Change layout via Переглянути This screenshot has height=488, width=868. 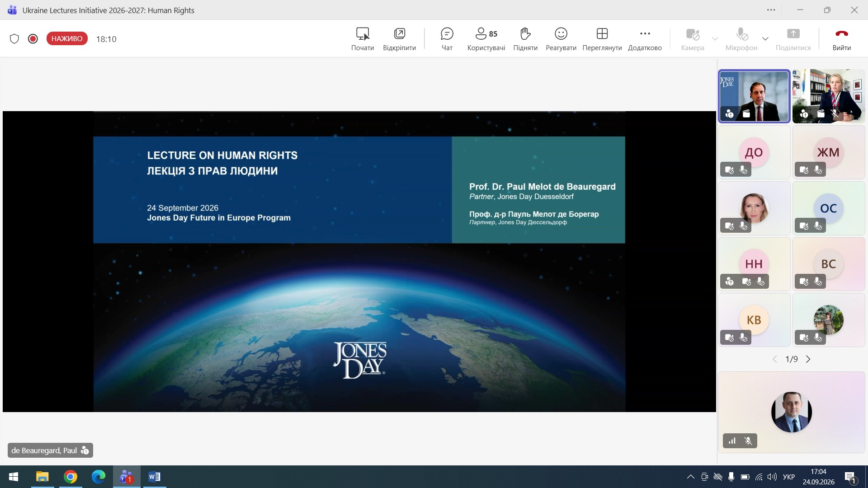(x=602, y=39)
